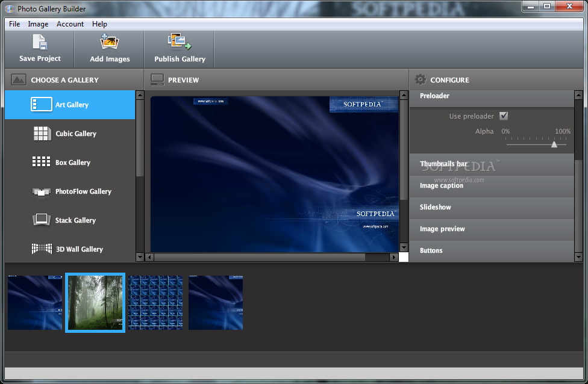
Task: Click gallery list scroll down arrow
Action: 140,257
